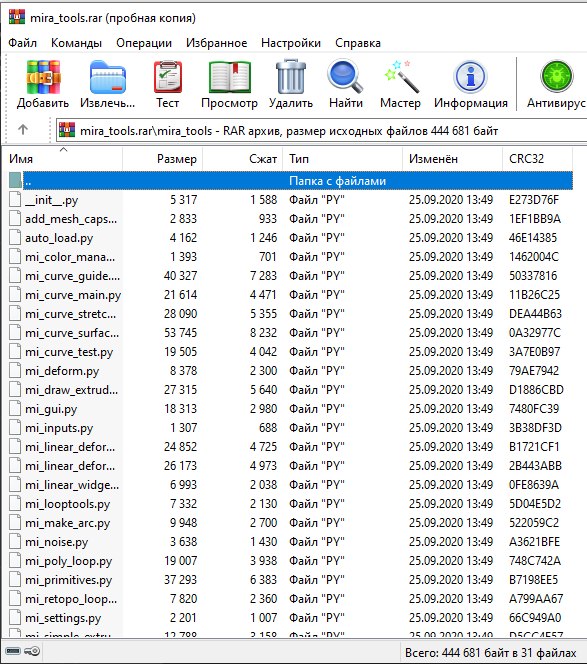The width and height of the screenshot is (587, 664).
Task: Select the mi_curve_stretc... file row
Action: click(291, 314)
